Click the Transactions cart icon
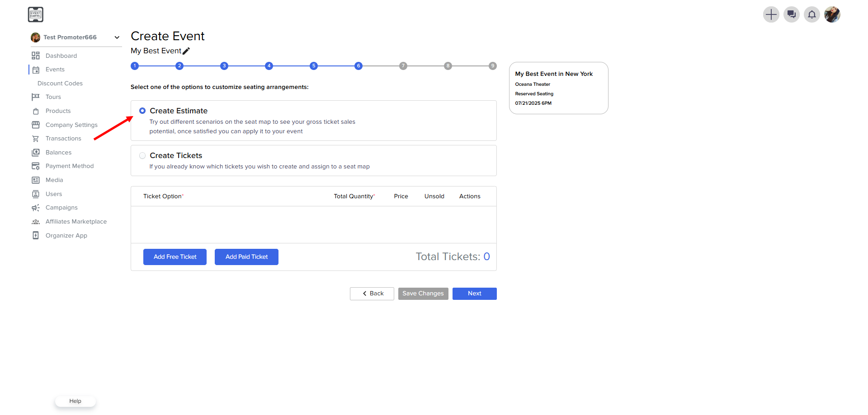Image resolution: width=868 pixels, height=415 pixels. pos(36,139)
